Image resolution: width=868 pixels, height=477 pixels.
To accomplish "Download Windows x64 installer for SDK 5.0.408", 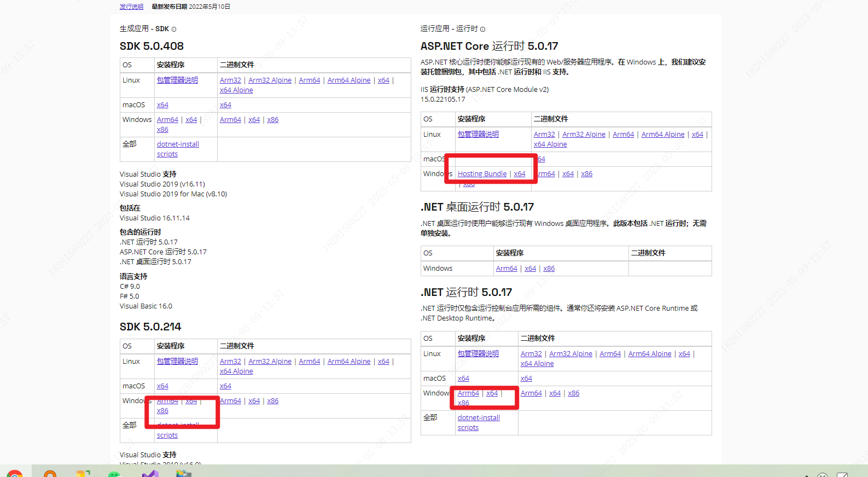I will (191, 119).
